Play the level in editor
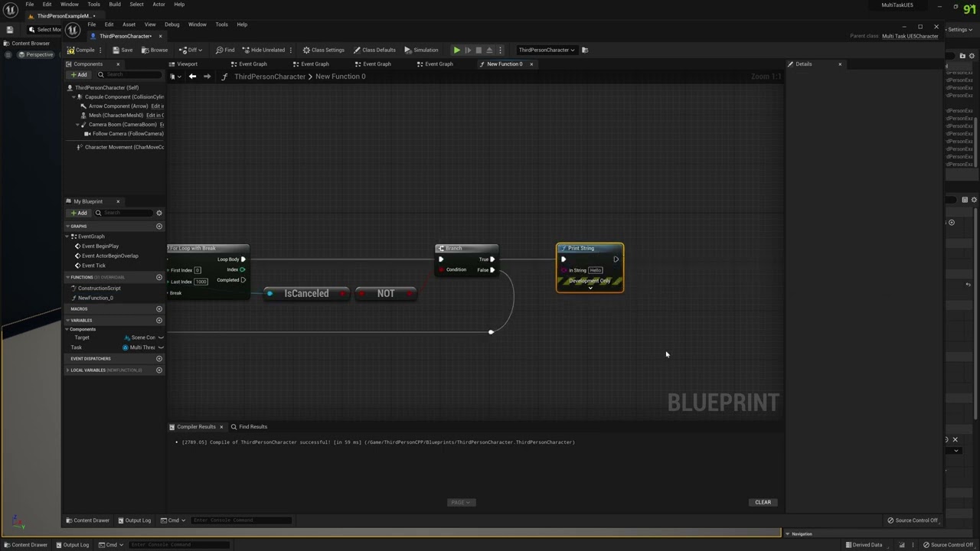The image size is (980, 551). click(457, 50)
